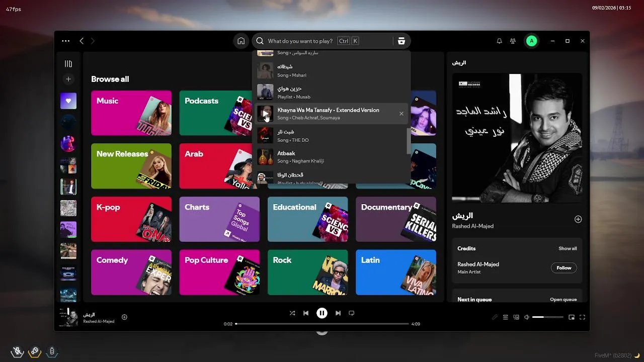Follow Rashed Al-Majed
Screen dimensions: 644x362
click(x=564, y=268)
